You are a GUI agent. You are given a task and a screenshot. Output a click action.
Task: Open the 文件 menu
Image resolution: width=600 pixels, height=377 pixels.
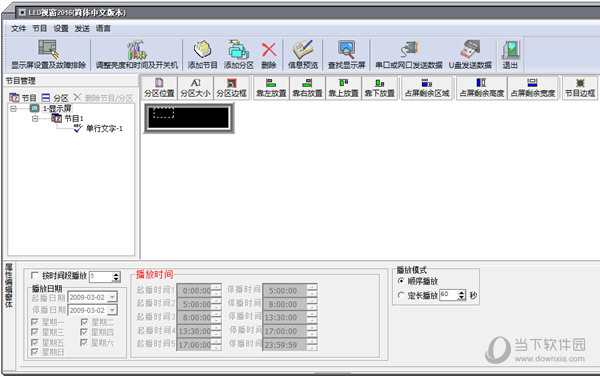click(18, 28)
